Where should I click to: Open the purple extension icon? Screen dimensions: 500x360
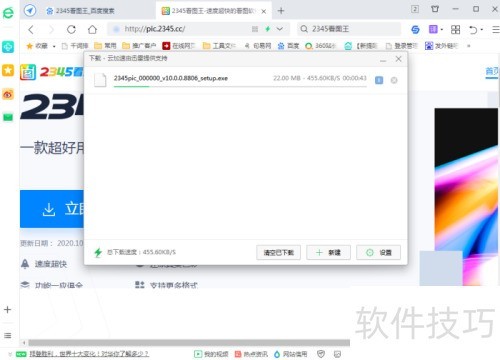point(433,29)
